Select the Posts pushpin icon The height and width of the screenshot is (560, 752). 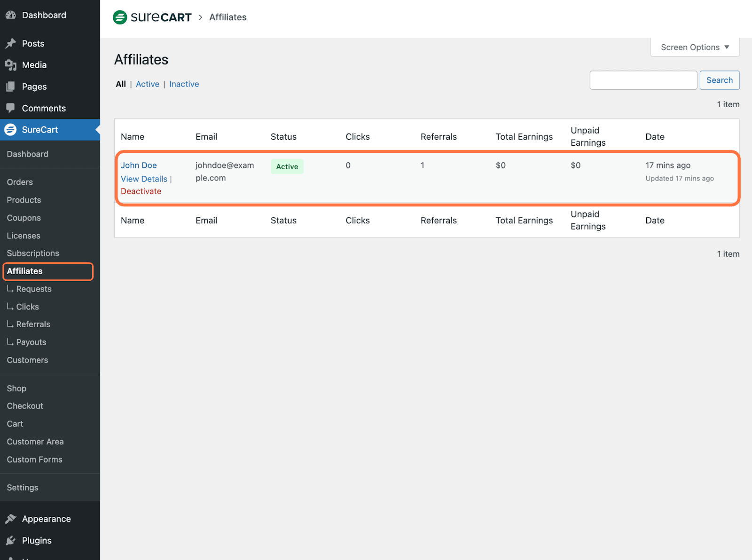point(10,43)
